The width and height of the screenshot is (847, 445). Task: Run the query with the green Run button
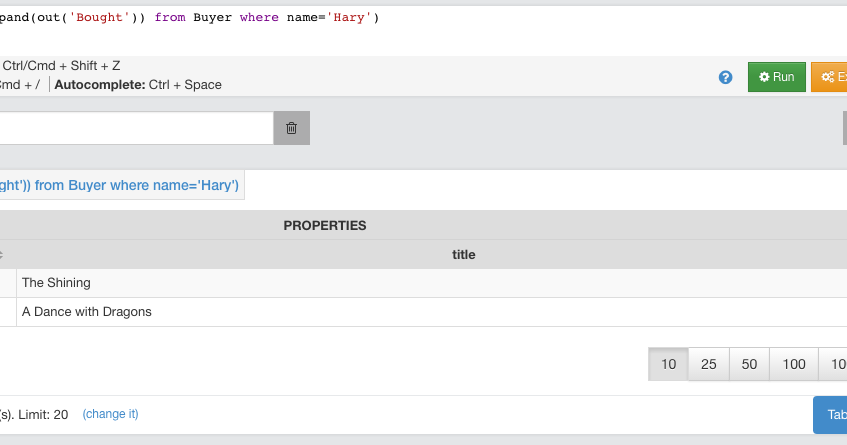coord(777,77)
